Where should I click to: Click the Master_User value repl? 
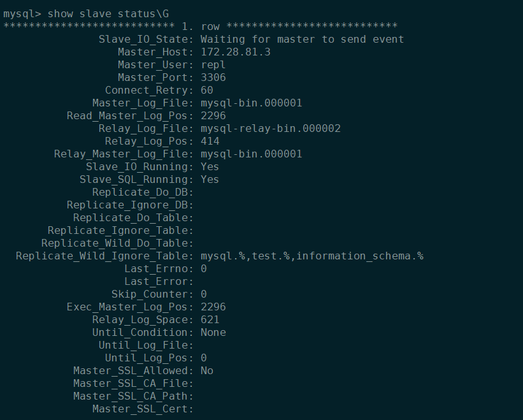213,64
